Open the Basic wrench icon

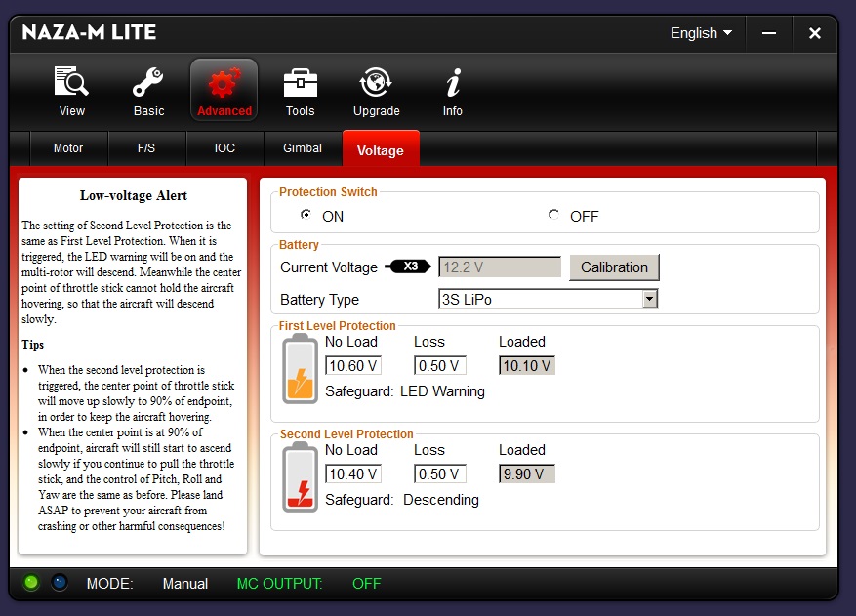148,82
